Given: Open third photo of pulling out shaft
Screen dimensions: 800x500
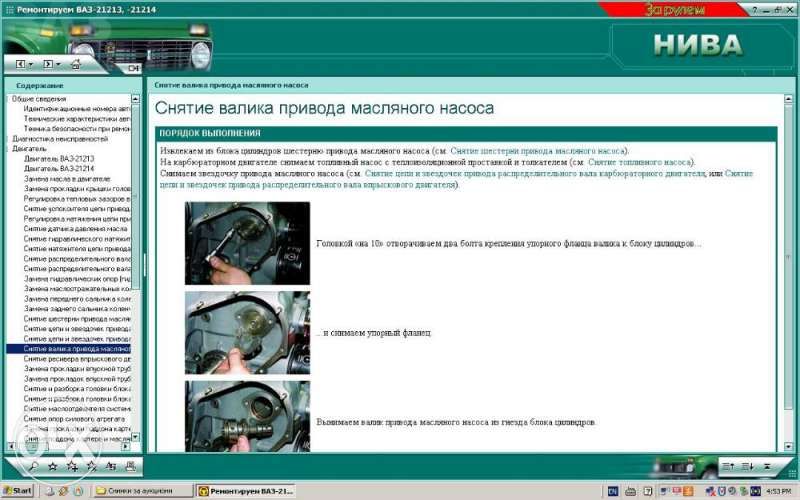Looking at the screenshot, I should click(x=247, y=416).
